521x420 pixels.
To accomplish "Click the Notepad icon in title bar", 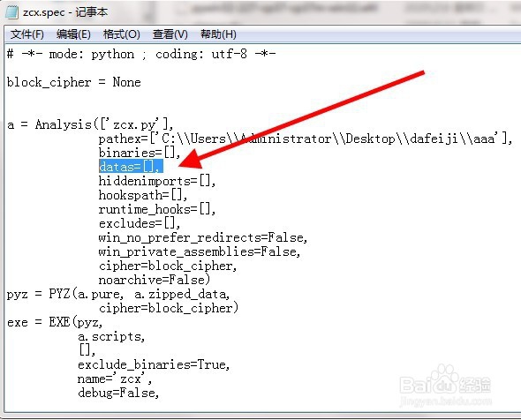I will [x=12, y=12].
